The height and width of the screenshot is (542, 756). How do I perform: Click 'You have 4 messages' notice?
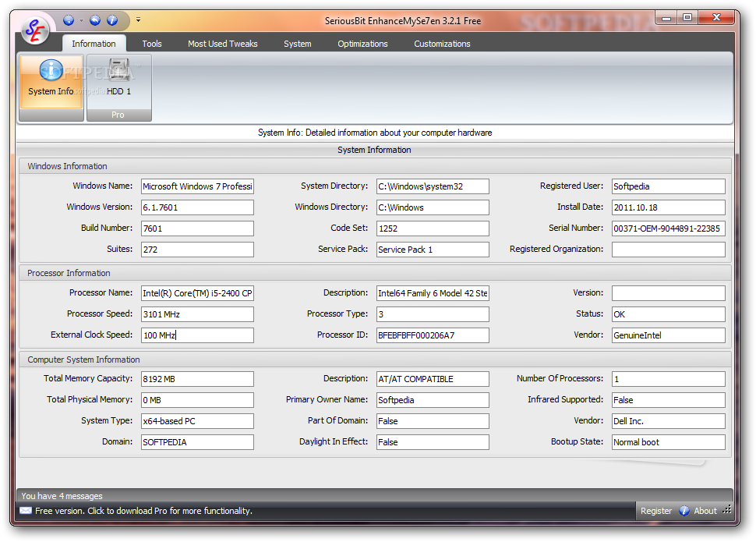[x=62, y=496]
